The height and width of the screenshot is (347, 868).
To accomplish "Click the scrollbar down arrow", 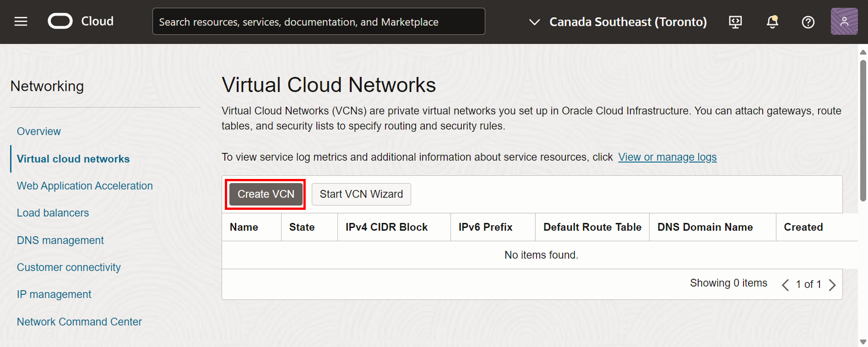I will tap(863, 342).
